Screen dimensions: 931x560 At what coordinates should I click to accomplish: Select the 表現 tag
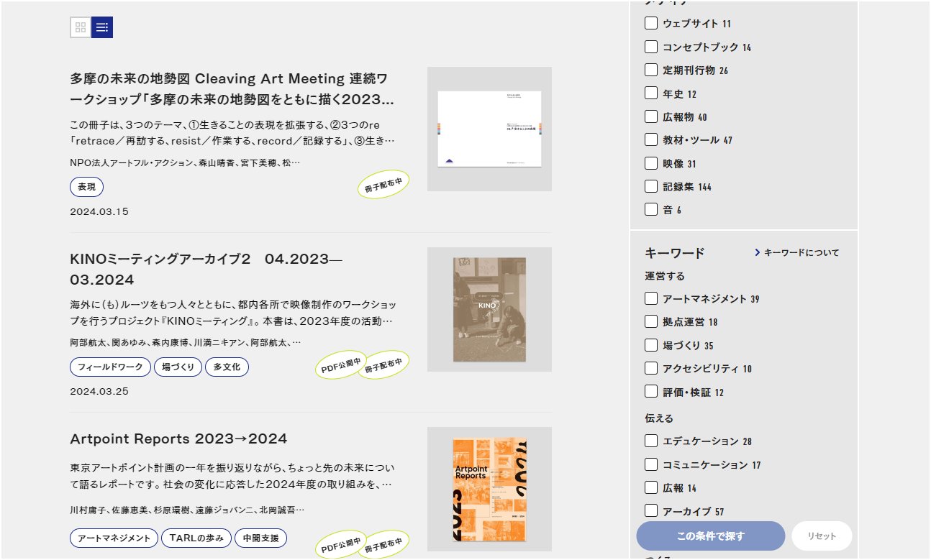point(86,187)
